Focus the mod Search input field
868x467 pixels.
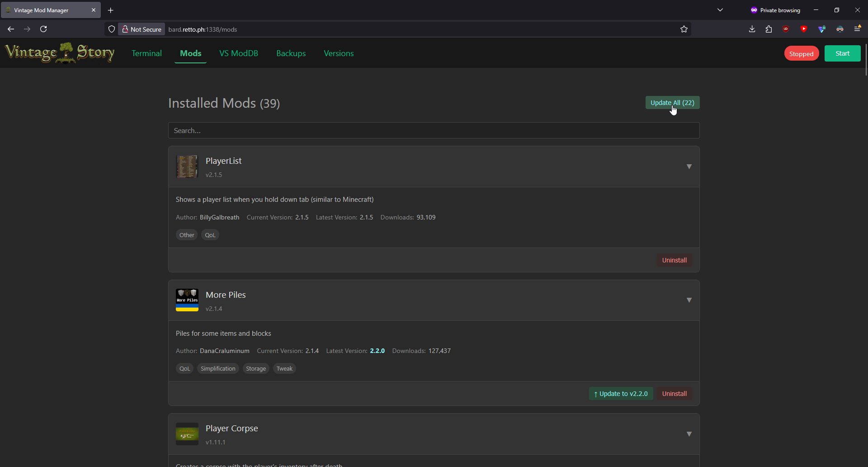coord(434,130)
